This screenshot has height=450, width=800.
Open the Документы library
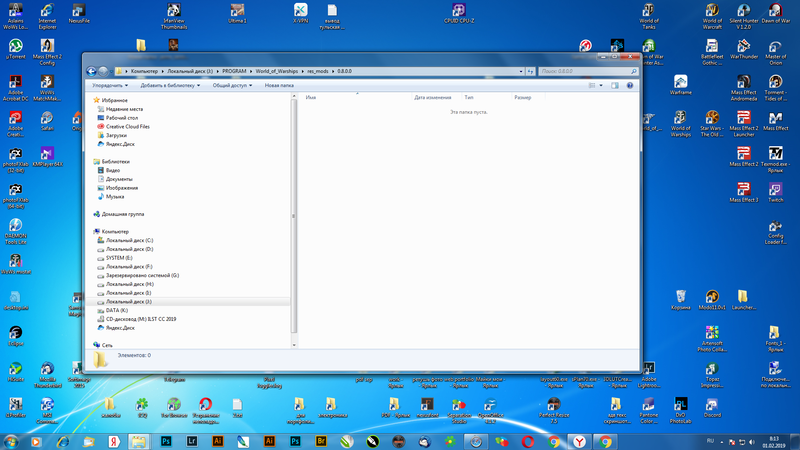[x=119, y=179]
